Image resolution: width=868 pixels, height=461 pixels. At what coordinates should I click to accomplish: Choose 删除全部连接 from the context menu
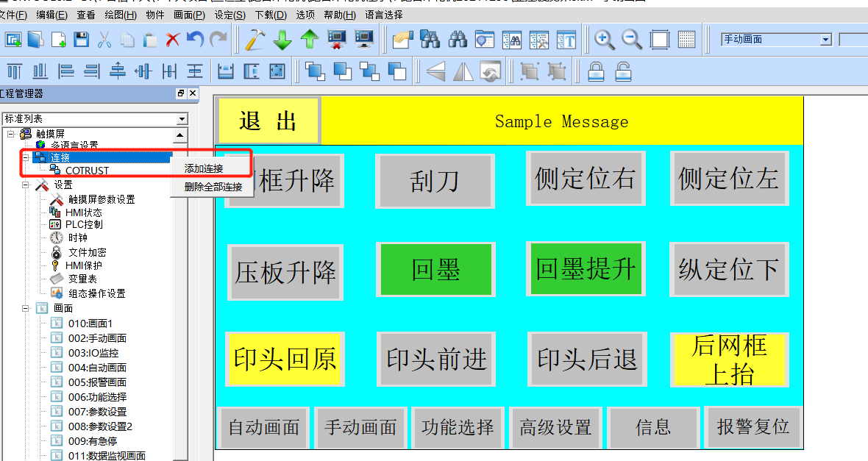point(213,187)
